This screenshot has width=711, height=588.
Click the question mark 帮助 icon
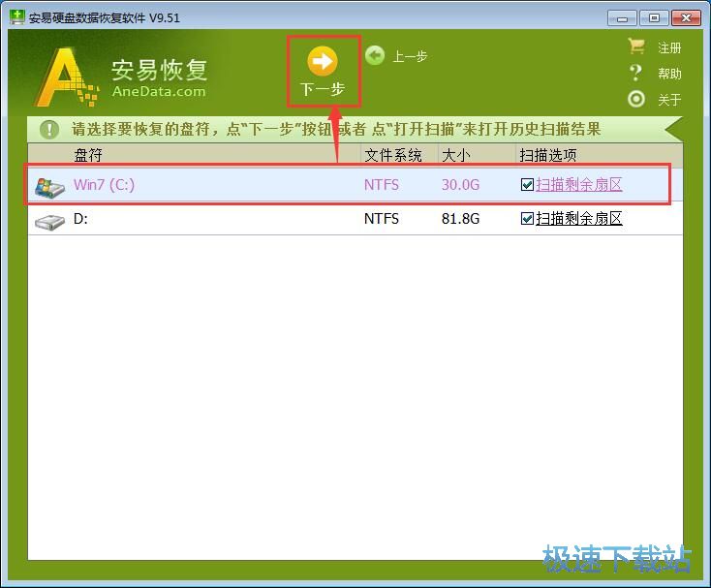tap(636, 73)
